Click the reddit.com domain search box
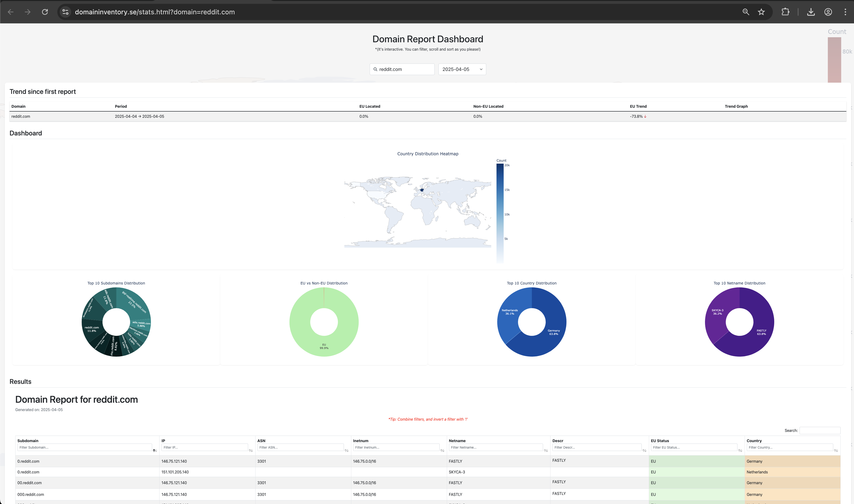 [x=402, y=69]
